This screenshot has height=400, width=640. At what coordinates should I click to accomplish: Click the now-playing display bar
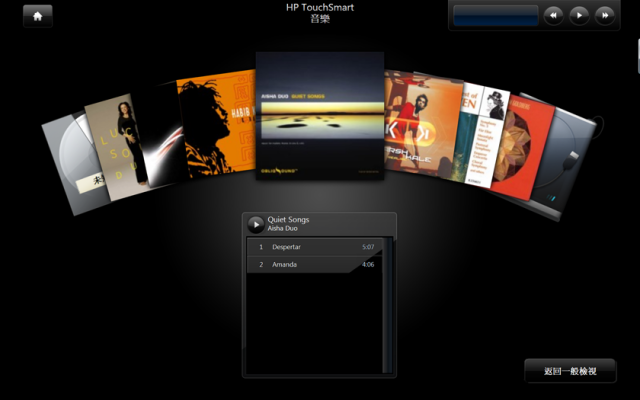point(496,16)
